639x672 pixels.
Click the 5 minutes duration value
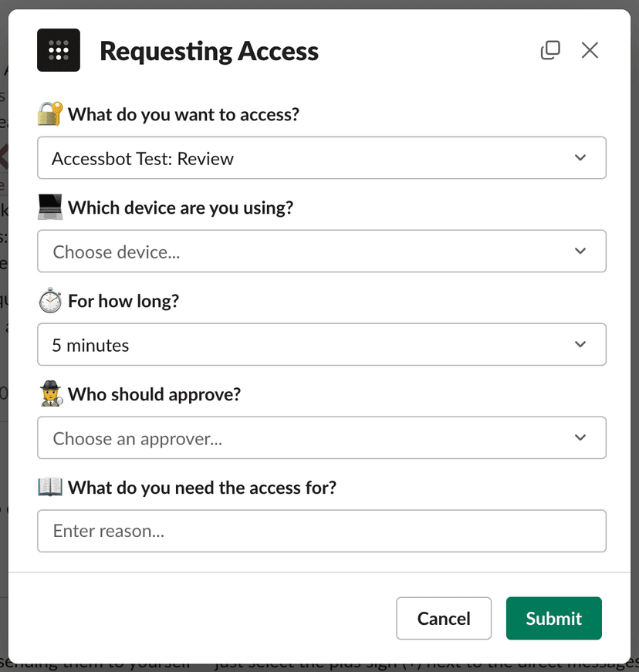tap(90, 345)
